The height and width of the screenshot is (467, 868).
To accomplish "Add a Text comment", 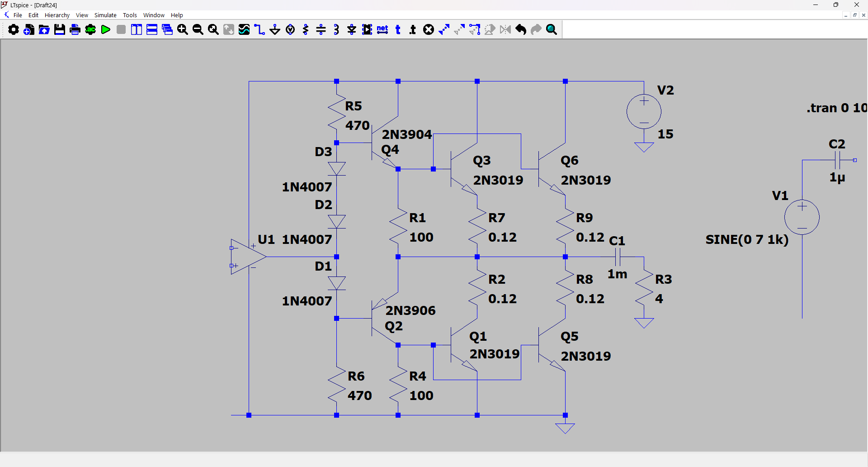I will (398, 30).
